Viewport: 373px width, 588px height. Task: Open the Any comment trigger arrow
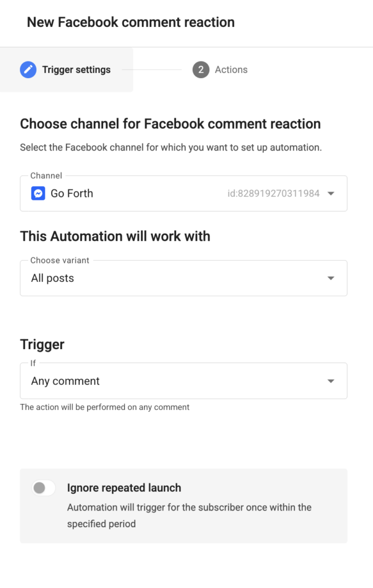pyautogui.click(x=331, y=381)
